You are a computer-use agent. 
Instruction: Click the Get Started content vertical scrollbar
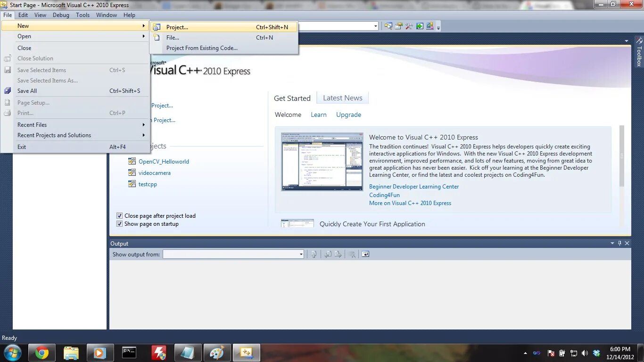tap(621, 156)
